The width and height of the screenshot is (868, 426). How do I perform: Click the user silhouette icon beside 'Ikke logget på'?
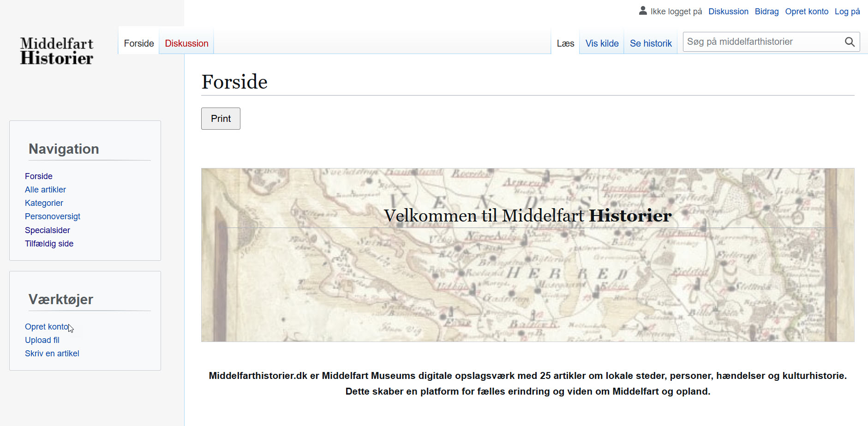point(643,11)
